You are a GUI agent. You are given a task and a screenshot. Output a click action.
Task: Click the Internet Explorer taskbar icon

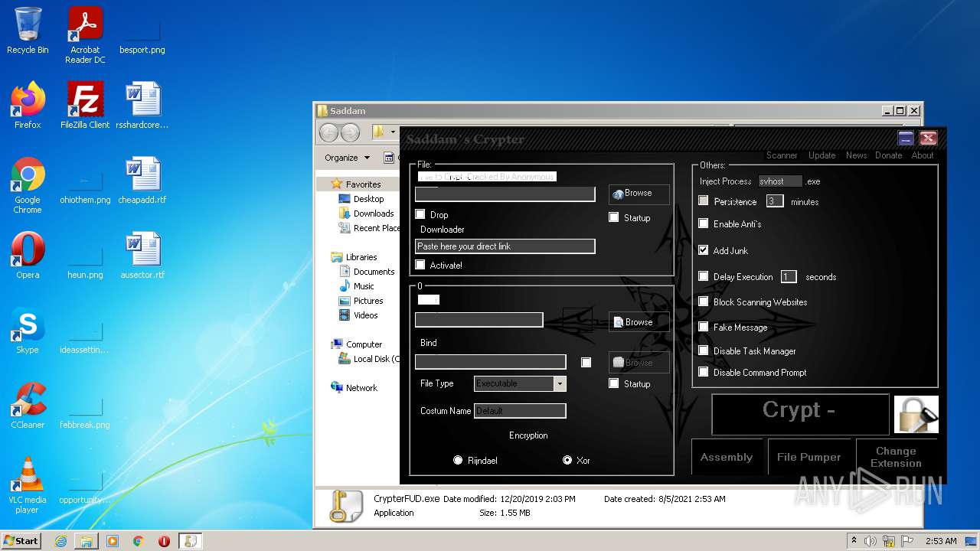[60, 541]
